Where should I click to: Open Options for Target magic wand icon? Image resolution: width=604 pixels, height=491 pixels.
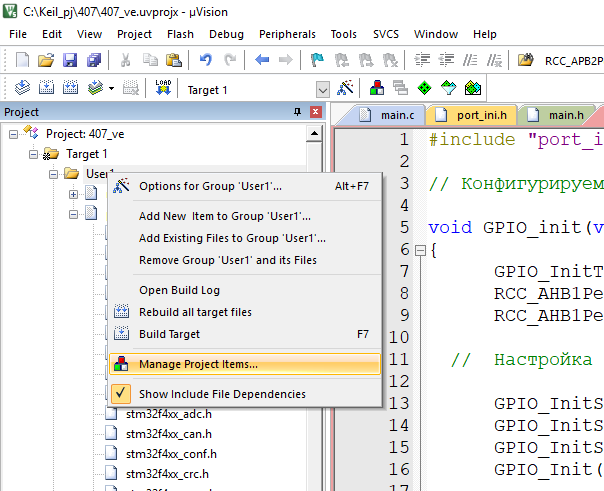345,88
